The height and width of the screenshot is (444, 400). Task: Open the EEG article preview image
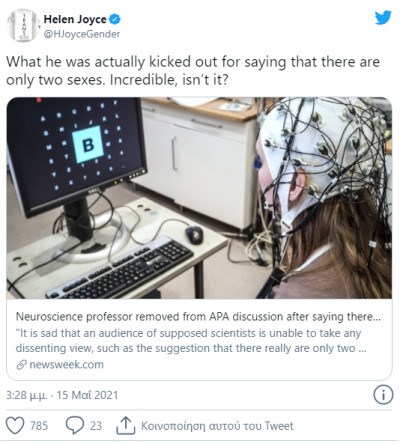tap(199, 198)
